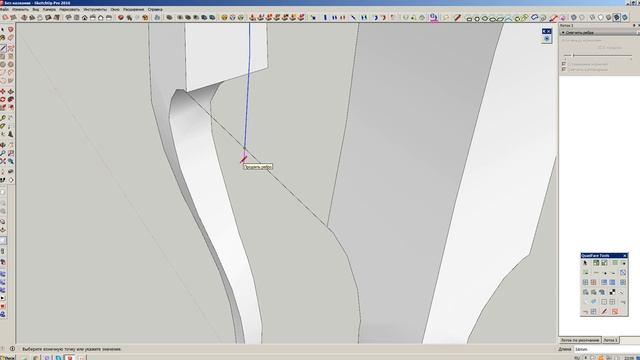Screen dimensions: 640x360
Task: Select the Line pencil tool
Action: tap(3, 48)
